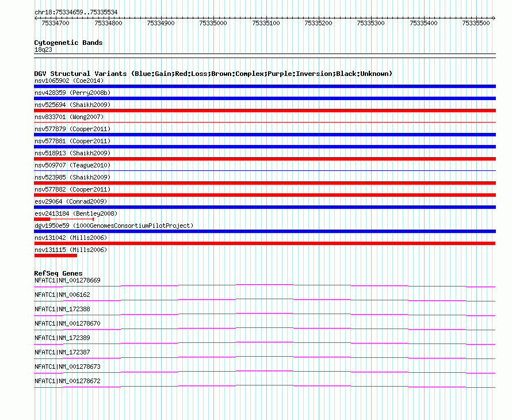Screen dimensions: 512x420
Task: Open the nsv525694 (Shaikh2009) variant label
Action: pos(72,105)
